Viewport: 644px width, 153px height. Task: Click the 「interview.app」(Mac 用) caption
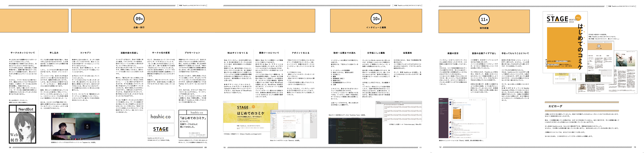pos(405,124)
